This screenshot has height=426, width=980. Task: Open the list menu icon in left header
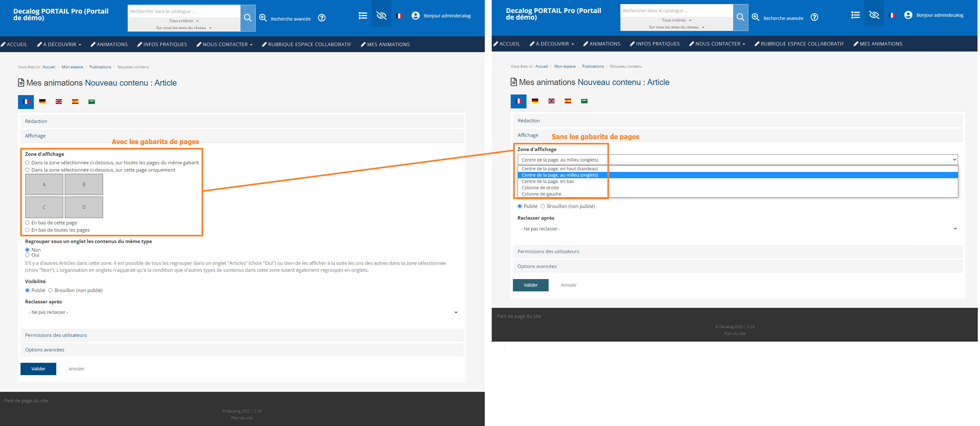click(362, 15)
